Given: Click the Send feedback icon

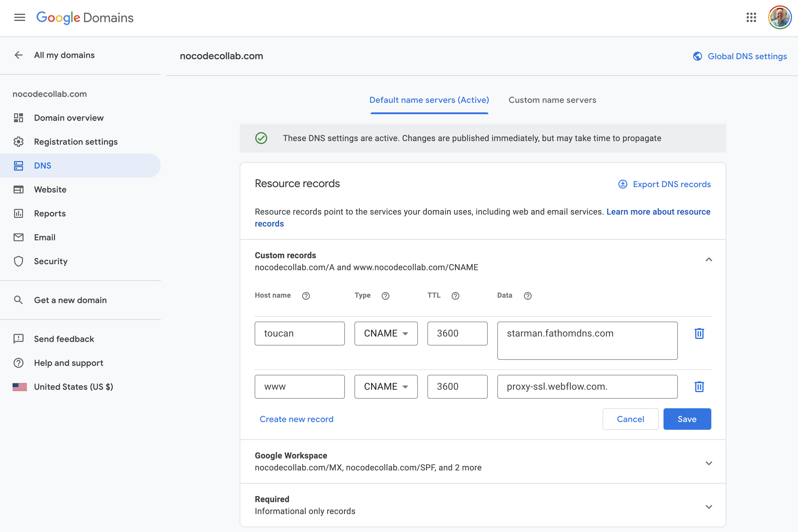Looking at the screenshot, I should 18,339.
